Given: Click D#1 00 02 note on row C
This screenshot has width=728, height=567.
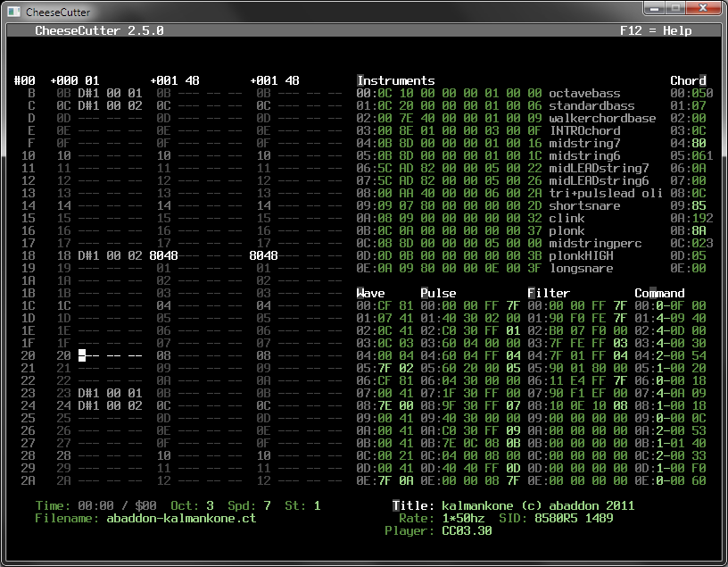Looking at the screenshot, I should point(110,106).
